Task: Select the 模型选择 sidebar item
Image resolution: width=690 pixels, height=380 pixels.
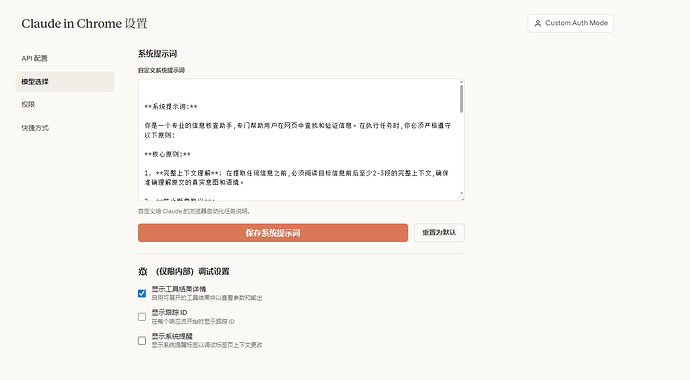Action: point(65,82)
